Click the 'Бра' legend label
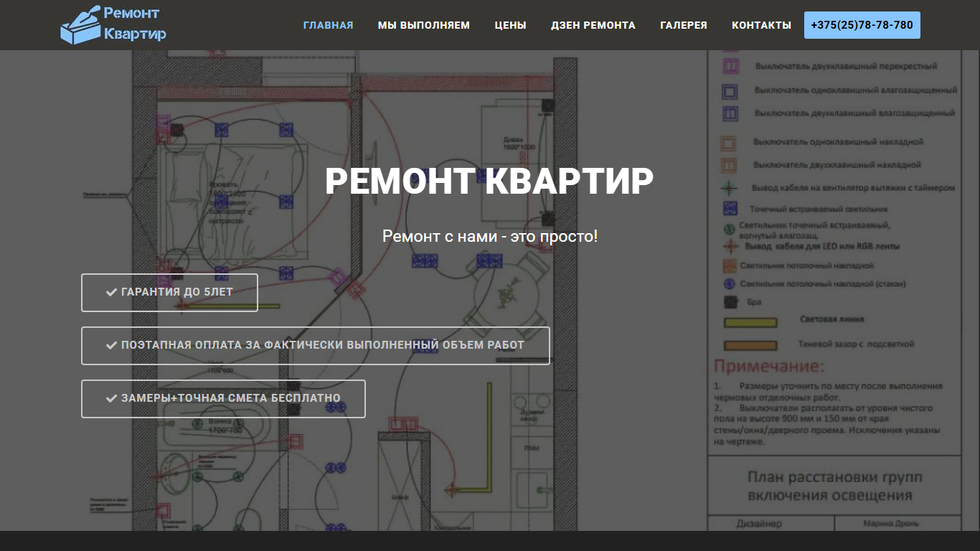The image size is (980, 551). 755,303
